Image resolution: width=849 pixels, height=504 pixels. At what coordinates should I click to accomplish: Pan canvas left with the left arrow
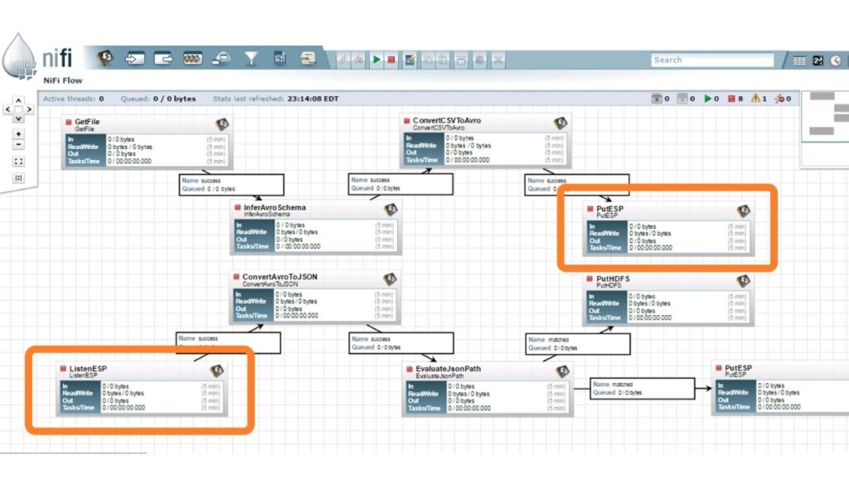pyautogui.click(x=7, y=109)
